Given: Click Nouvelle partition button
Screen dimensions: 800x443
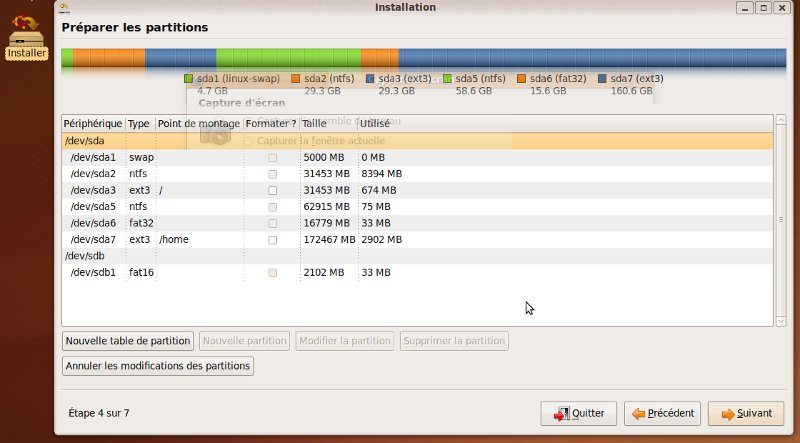Looking at the screenshot, I should coord(244,341).
